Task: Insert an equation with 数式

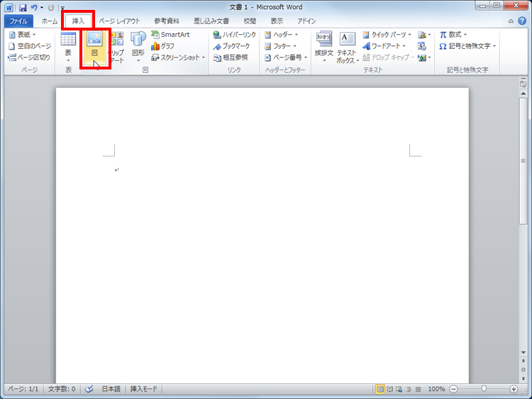Action: tap(453, 35)
